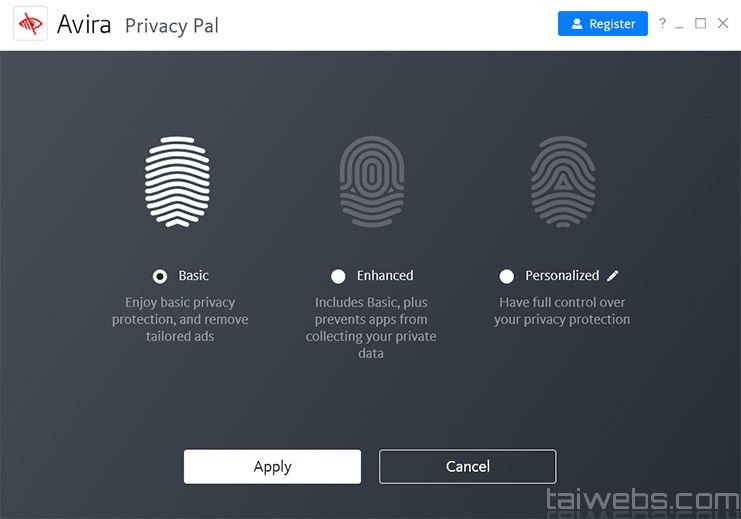Open help via the question mark icon
The image size is (741, 519).
point(662,23)
